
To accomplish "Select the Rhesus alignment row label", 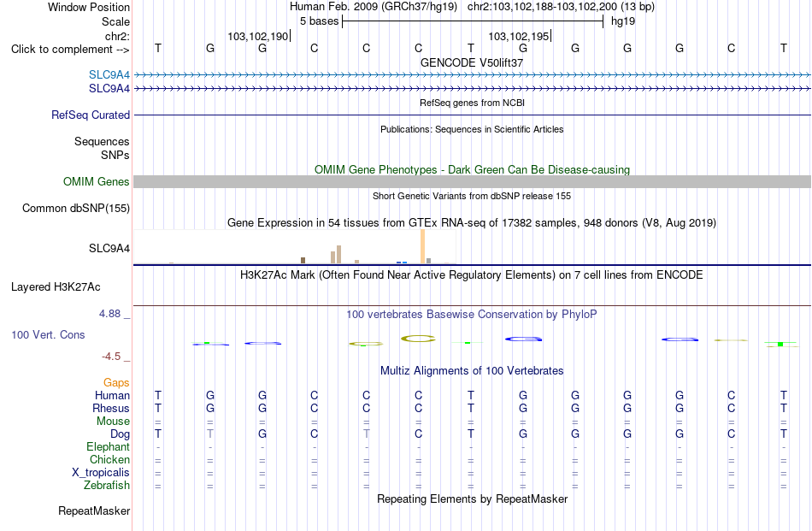I will coord(111,408).
